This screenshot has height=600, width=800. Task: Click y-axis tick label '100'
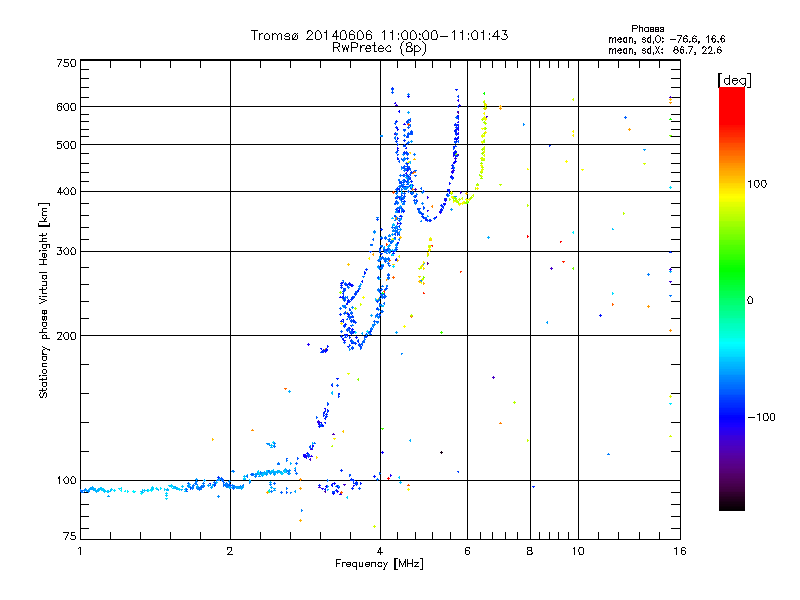click(x=66, y=481)
